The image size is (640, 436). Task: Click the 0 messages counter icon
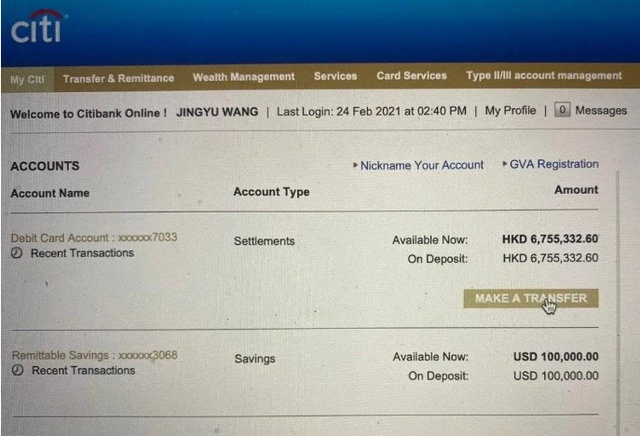coord(562,110)
